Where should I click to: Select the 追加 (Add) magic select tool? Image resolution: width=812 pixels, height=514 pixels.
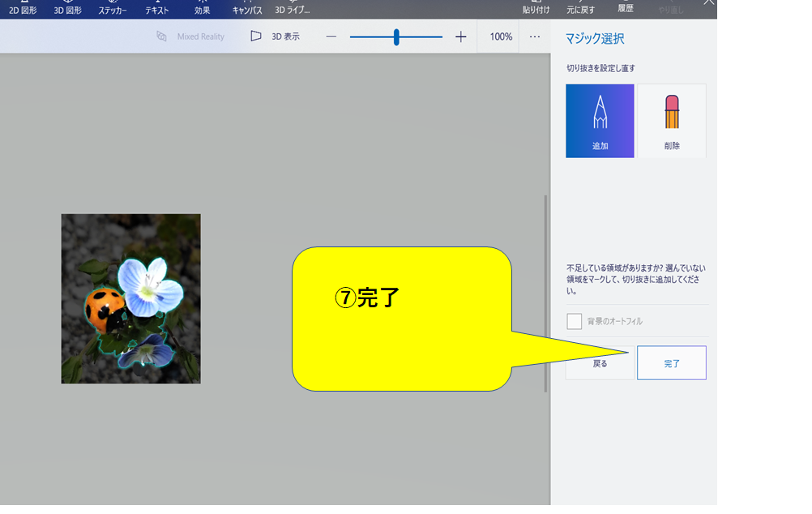coord(600,122)
